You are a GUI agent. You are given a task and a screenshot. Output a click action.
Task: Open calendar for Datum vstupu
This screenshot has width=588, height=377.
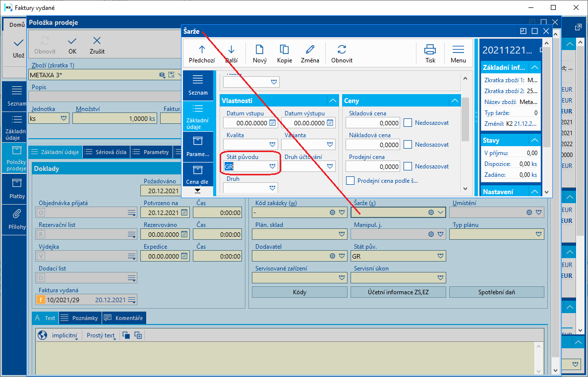[x=273, y=122]
